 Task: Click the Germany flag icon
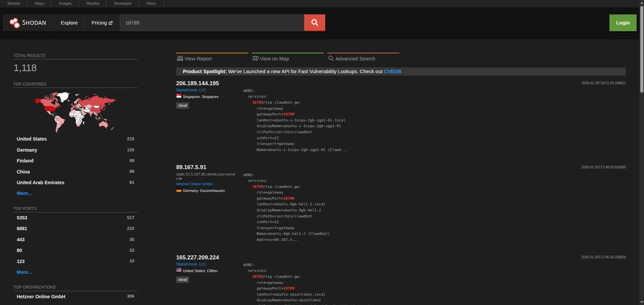(179, 191)
